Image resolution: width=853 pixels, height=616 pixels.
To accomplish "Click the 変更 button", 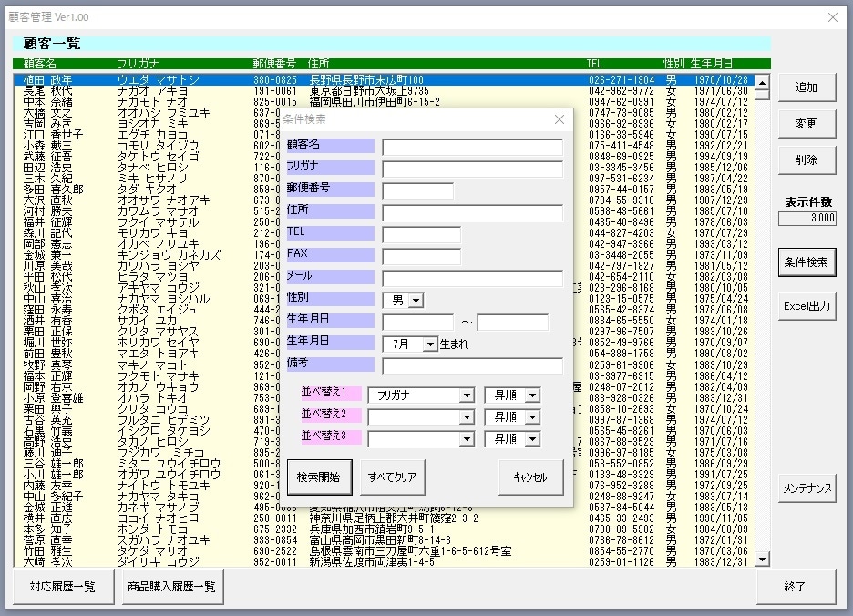I will click(x=807, y=124).
